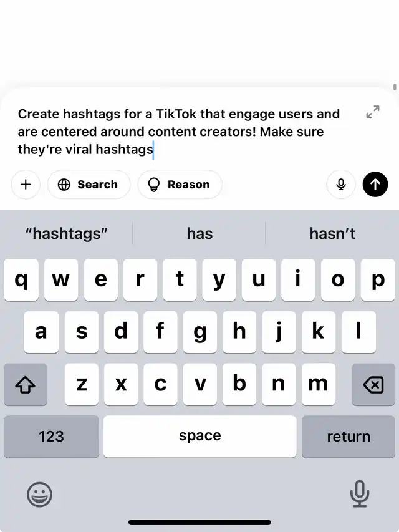Switch to the 123 numbers keyboard
The width and height of the screenshot is (399, 532).
point(51,437)
